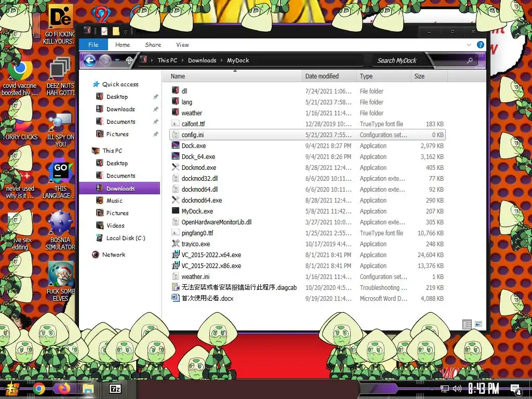This screenshot has width=532, height=399.
Task: Select the Dock.exe application icon
Action: [x=176, y=145]
